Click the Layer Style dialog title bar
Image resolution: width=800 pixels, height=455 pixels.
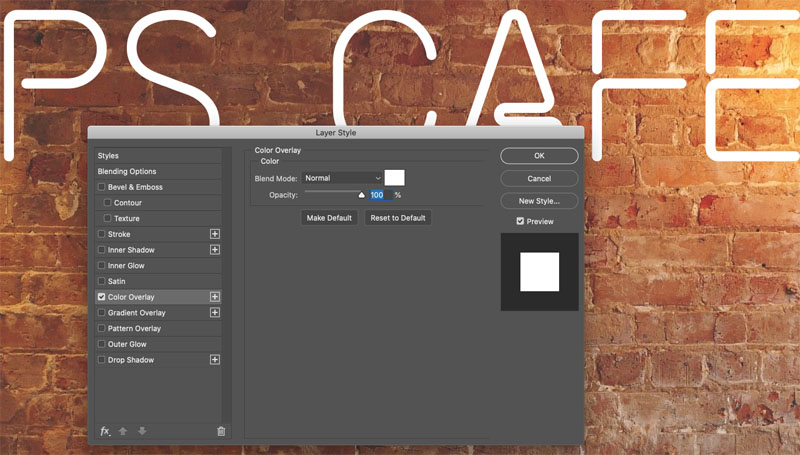[x=336, y=133]
